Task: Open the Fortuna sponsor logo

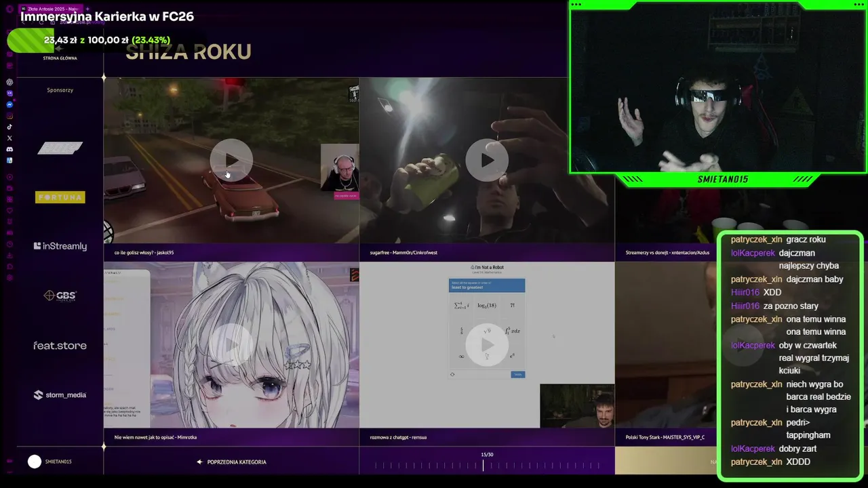Action: [60, 197]
